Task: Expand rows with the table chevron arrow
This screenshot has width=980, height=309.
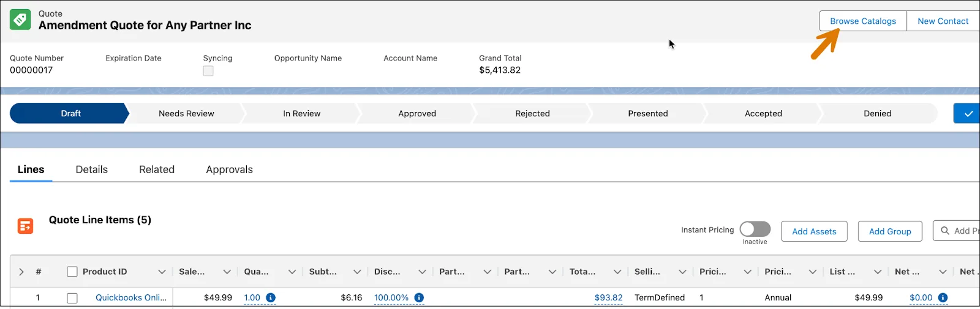Action: coord(21,272)
